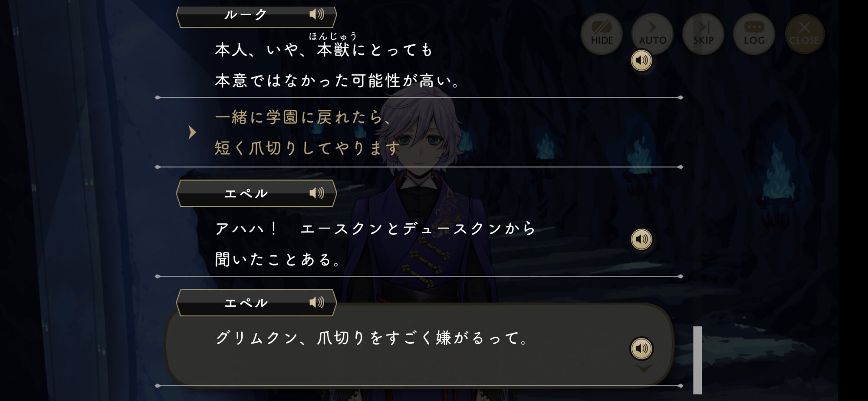Close the log with CLOSE button
Viewport: 868px width, 401px height.
(x=804, y=33)
